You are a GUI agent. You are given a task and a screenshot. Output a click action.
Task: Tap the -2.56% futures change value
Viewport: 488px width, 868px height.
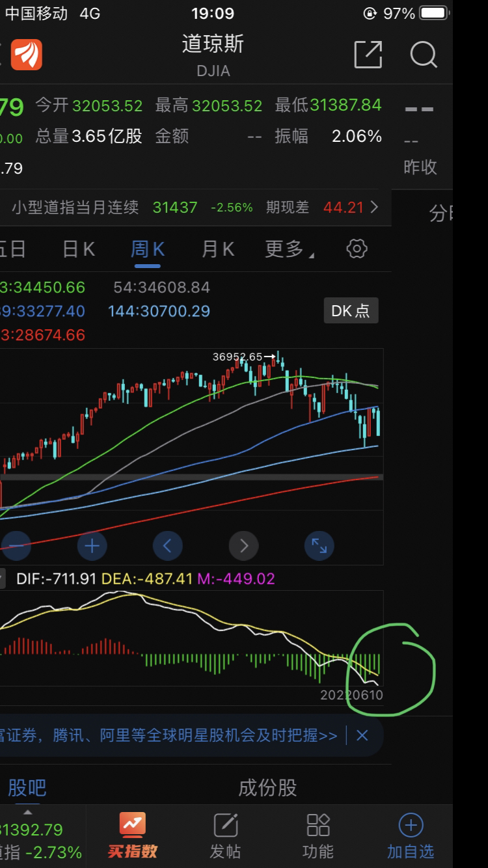tap(232, 208)
